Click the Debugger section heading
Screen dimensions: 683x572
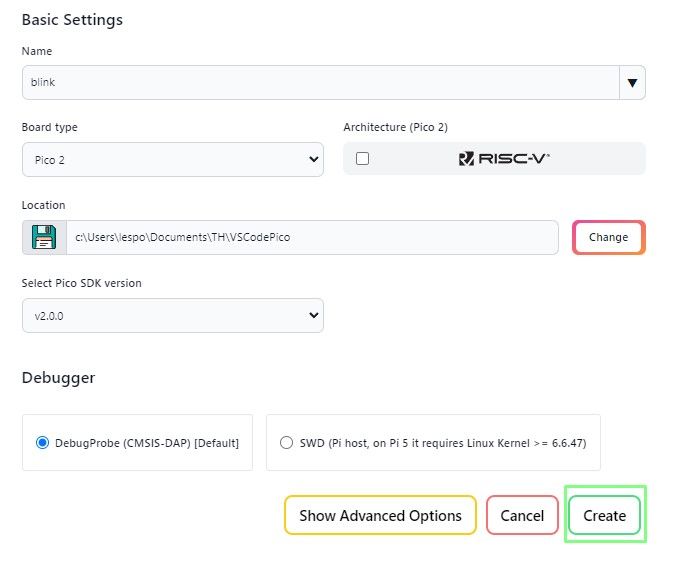pyautogui.click(x=58, y=378)
